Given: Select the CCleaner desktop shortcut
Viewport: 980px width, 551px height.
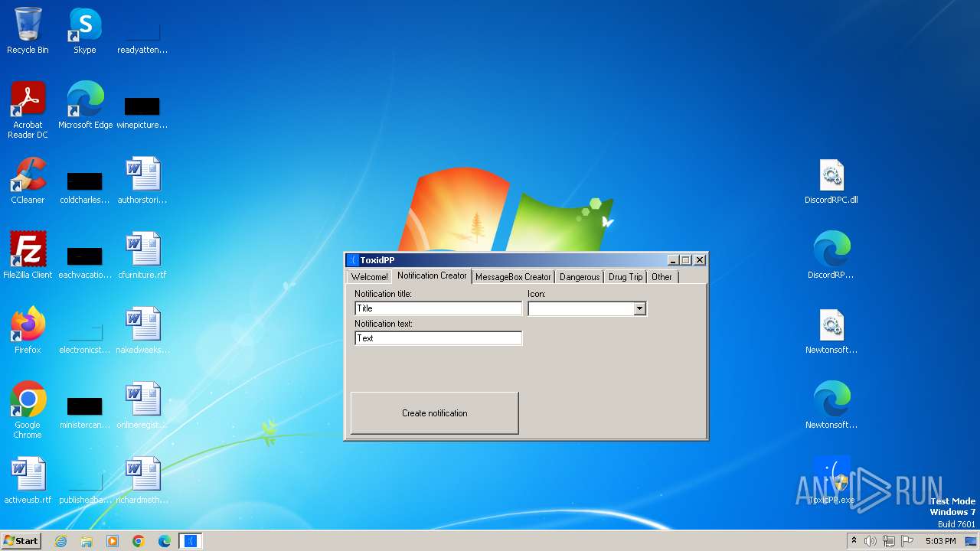Looking at the screenshot, I should coord(28,181).
